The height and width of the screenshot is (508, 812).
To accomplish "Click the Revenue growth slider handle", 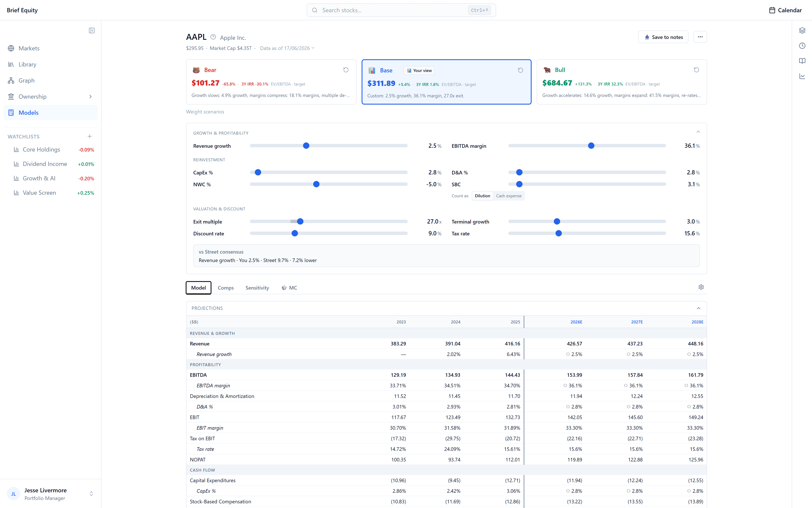I will 306,146.
